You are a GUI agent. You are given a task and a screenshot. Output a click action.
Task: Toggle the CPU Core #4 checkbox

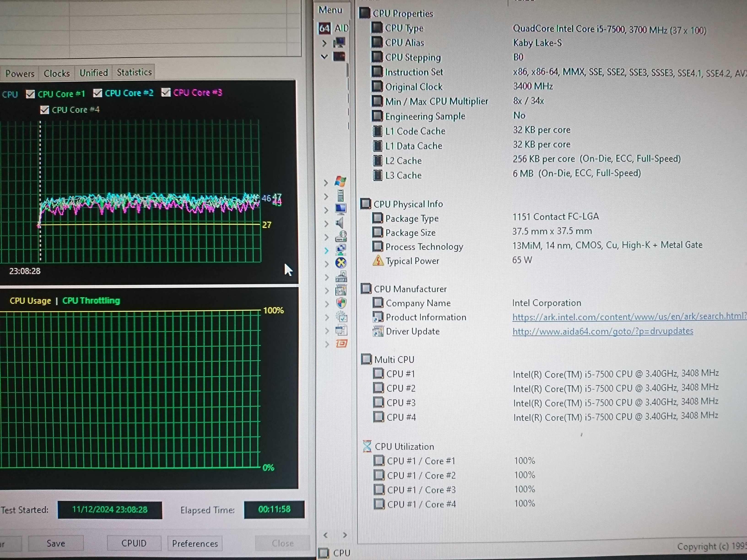point(45,110)
